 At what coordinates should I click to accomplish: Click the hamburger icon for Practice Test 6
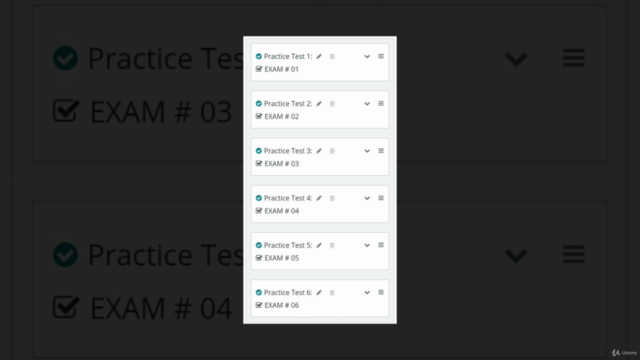click(381, 292)
